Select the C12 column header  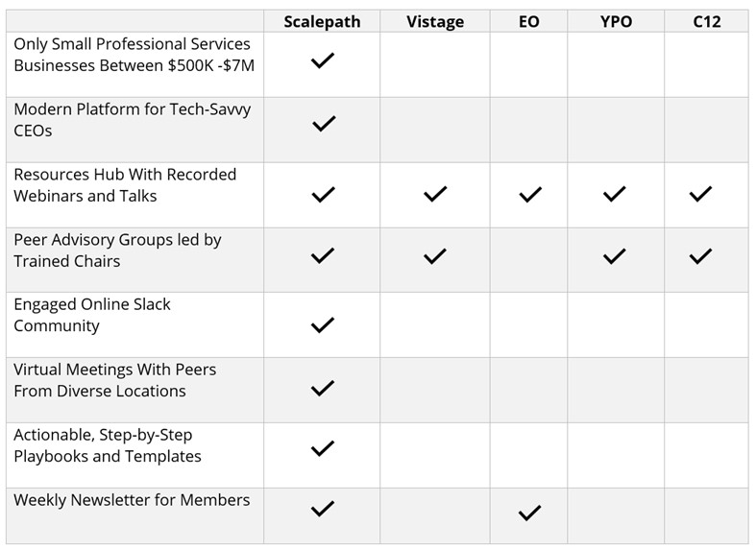(707, 22)
